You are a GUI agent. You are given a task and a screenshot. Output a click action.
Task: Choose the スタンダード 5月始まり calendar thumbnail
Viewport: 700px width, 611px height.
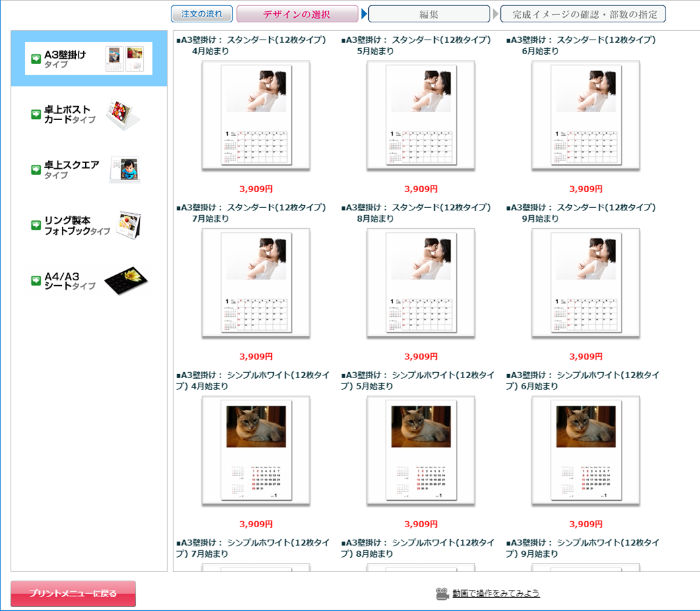pos(421,115)
